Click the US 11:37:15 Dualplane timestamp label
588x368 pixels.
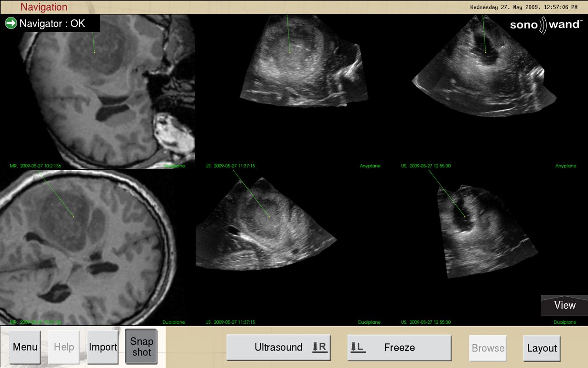[230, 322]
